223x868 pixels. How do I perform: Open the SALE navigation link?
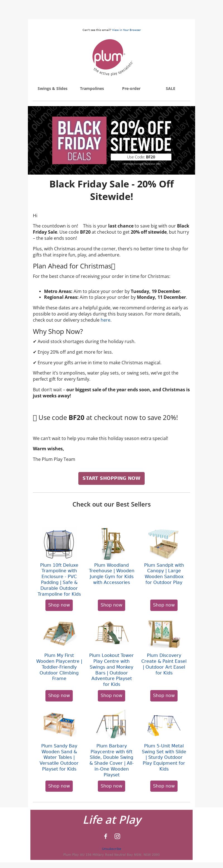point(170,89)
